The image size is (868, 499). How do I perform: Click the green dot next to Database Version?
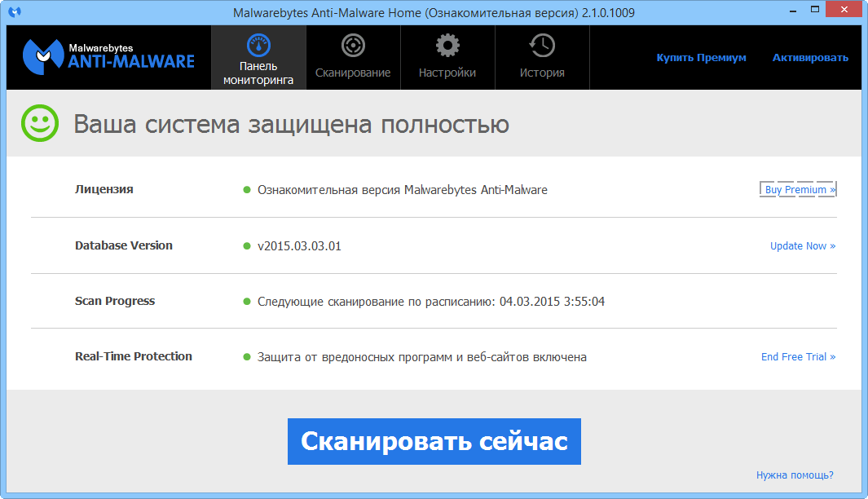247,245
